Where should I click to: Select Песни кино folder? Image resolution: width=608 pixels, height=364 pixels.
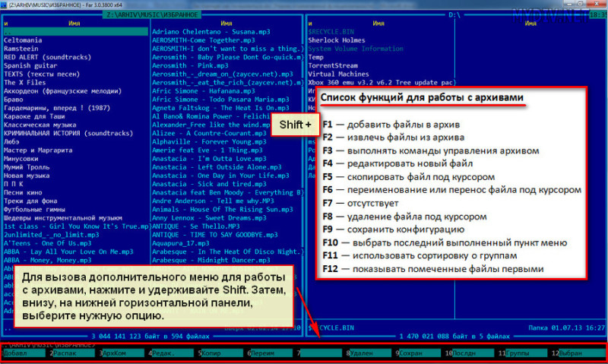(x=23, y=193)
